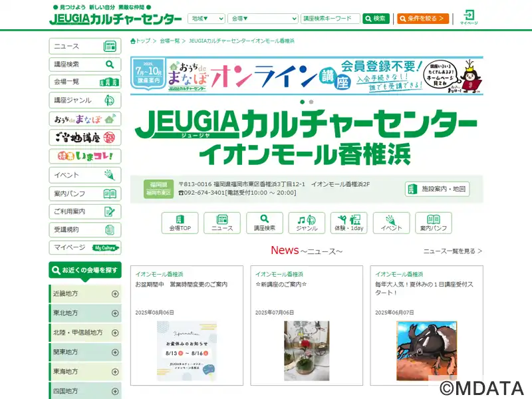Open news 毎年大人気!夏休みの1日講座受付スタート!
This screenshot has width=532, height=399.
tap(424, 289)
